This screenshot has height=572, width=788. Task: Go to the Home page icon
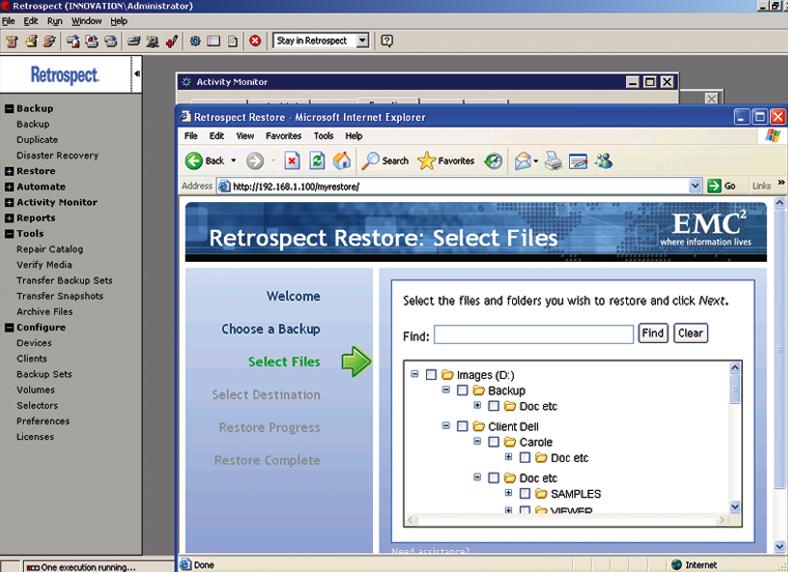(342, 161)
